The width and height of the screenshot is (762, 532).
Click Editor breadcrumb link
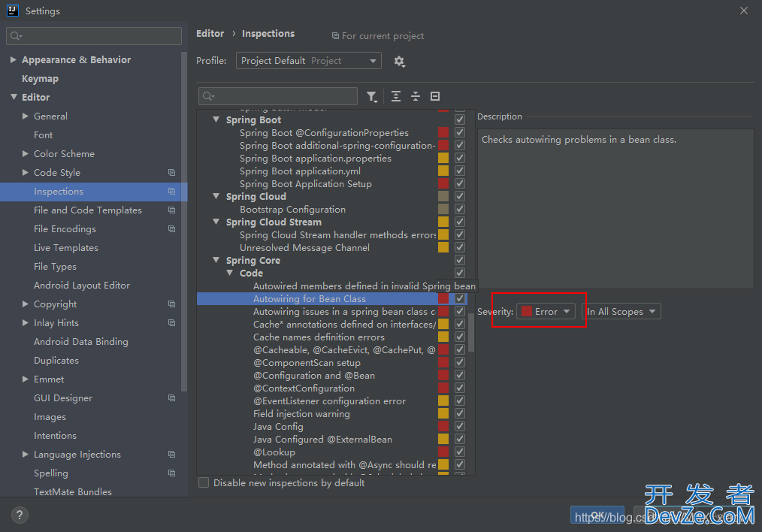[210, 34]
